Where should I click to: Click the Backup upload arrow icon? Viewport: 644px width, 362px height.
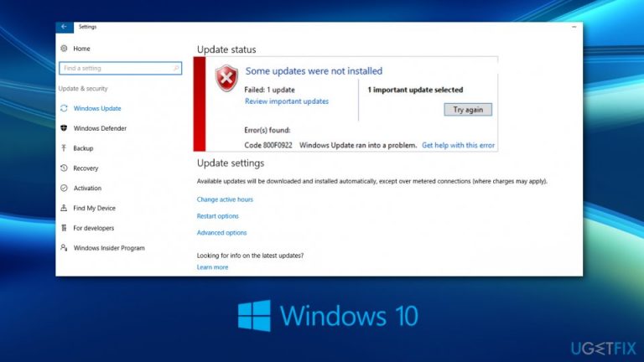pos(64,148)
